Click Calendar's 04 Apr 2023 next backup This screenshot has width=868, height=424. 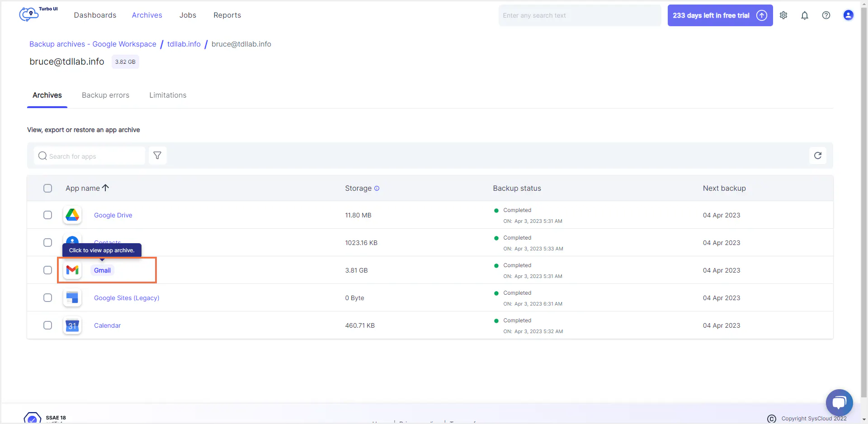722,325
